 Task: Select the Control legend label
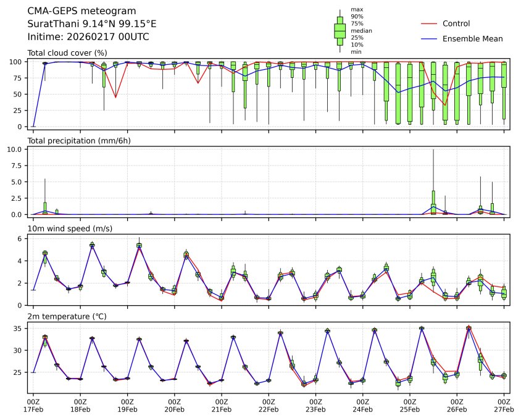point(456,23)
